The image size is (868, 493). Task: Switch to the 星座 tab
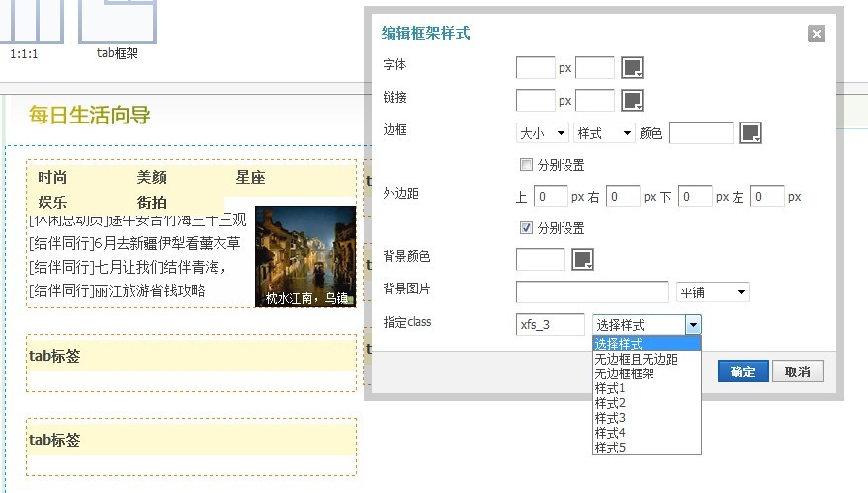coord(250,177)
